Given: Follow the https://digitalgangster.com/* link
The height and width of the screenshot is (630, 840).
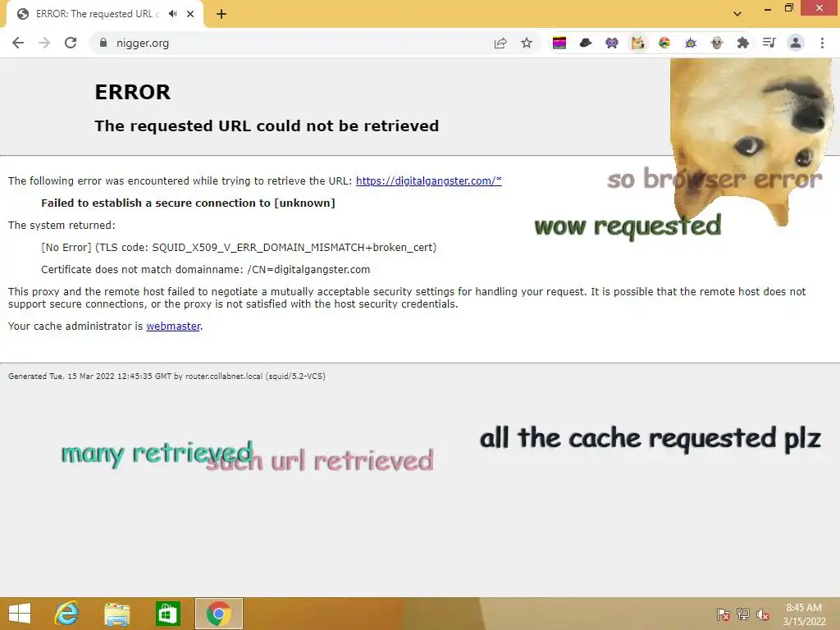Looking at the screenshot, I should pyautogui.click(x=428, y=181).
